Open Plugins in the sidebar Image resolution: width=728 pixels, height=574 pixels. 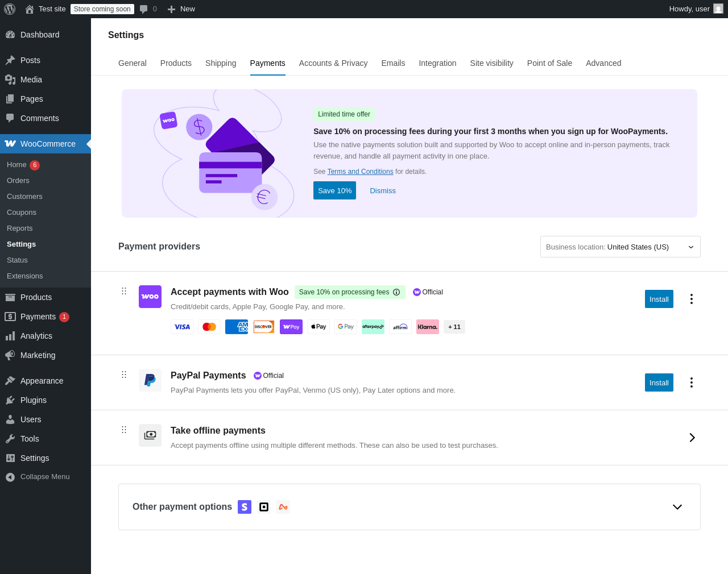45,400
